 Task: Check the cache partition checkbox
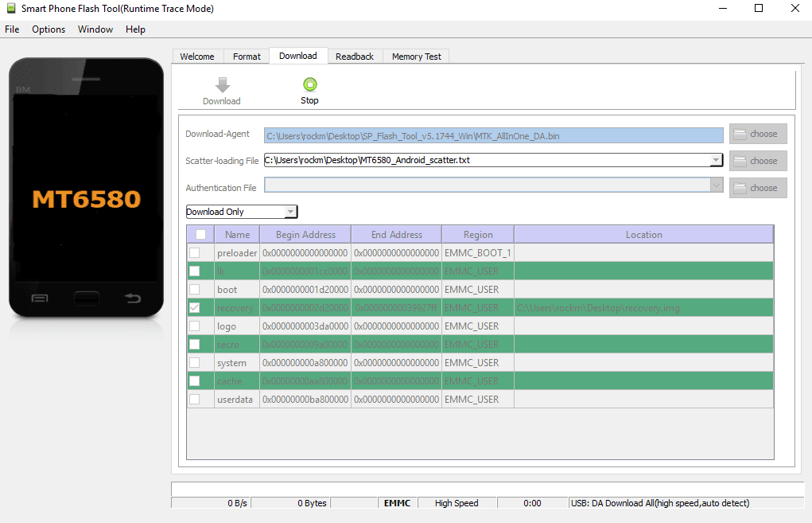(x=195, y=381)
